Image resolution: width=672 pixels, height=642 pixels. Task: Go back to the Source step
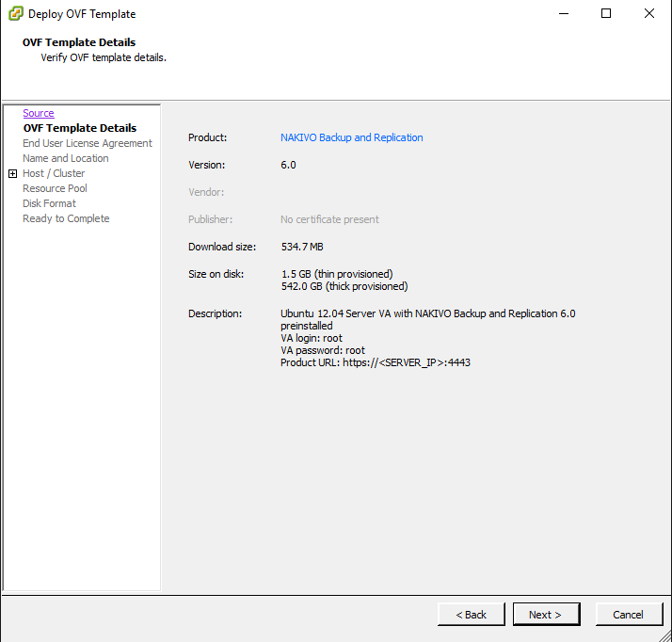(x=39, y=113)
